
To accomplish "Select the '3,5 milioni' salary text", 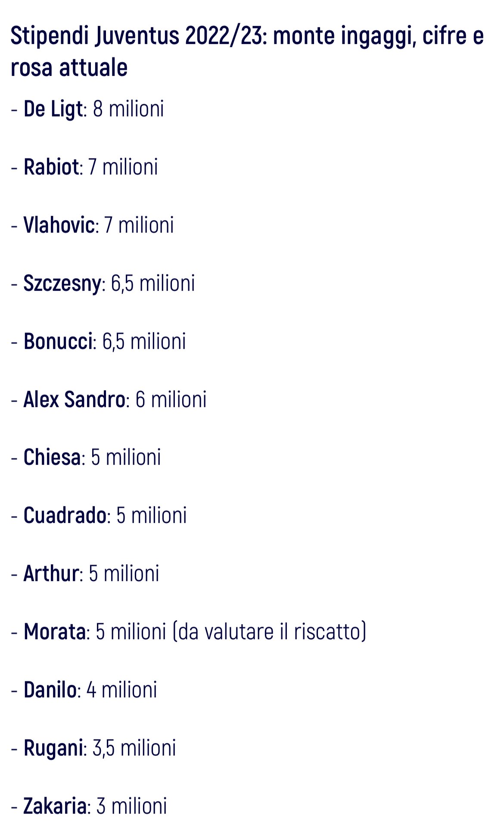I will (x=134, y=748).
